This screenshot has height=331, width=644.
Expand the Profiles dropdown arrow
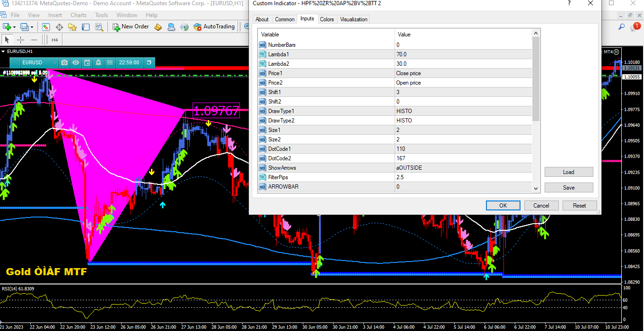tap(31, 27)
